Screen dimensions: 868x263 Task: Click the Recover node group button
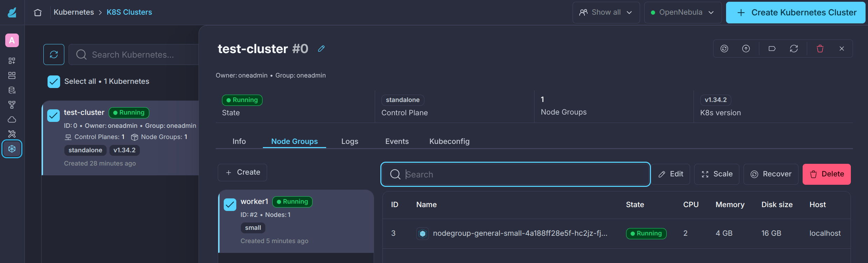(771, 174)
